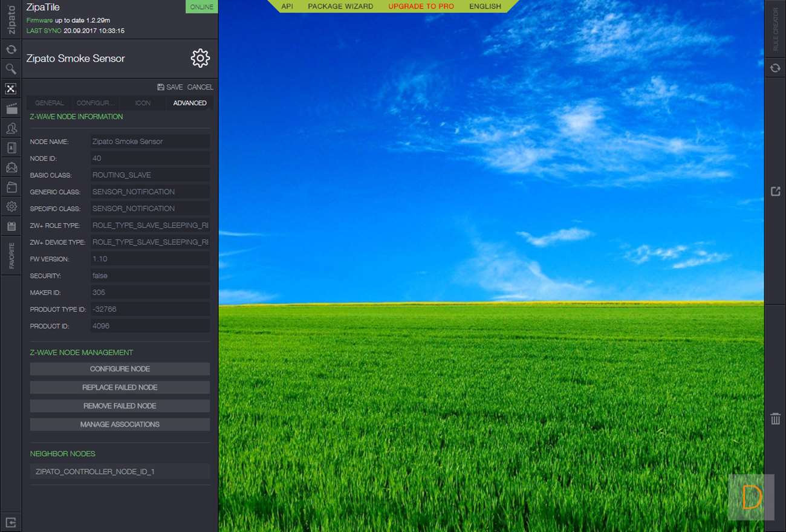Open the users icon in sidebar
The image size is (786, 532).
[11, 128]
